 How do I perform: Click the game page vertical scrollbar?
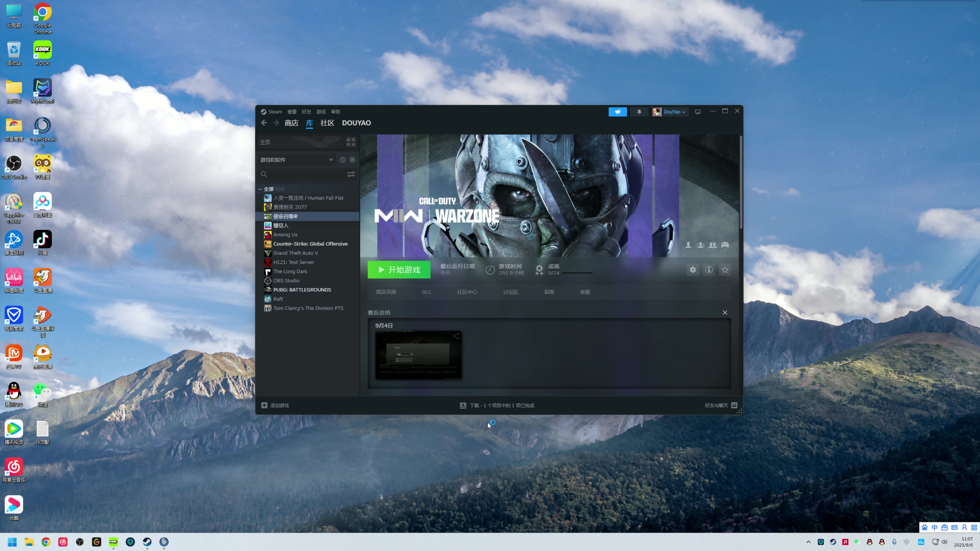tap(741, 183)
